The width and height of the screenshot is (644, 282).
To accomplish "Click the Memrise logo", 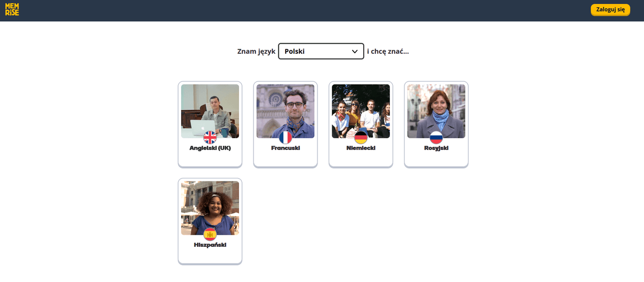I will pyautogui.click(x=12, y=10).
